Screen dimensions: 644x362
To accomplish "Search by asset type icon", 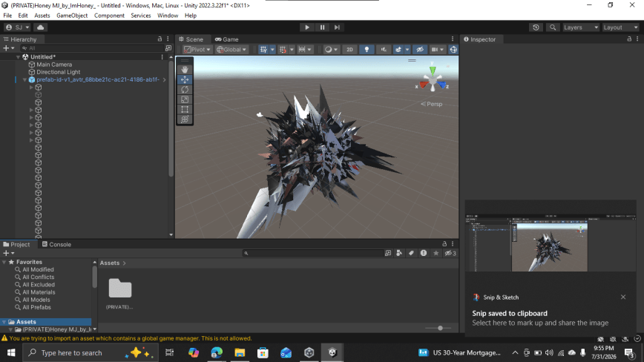I will [399, 253].
